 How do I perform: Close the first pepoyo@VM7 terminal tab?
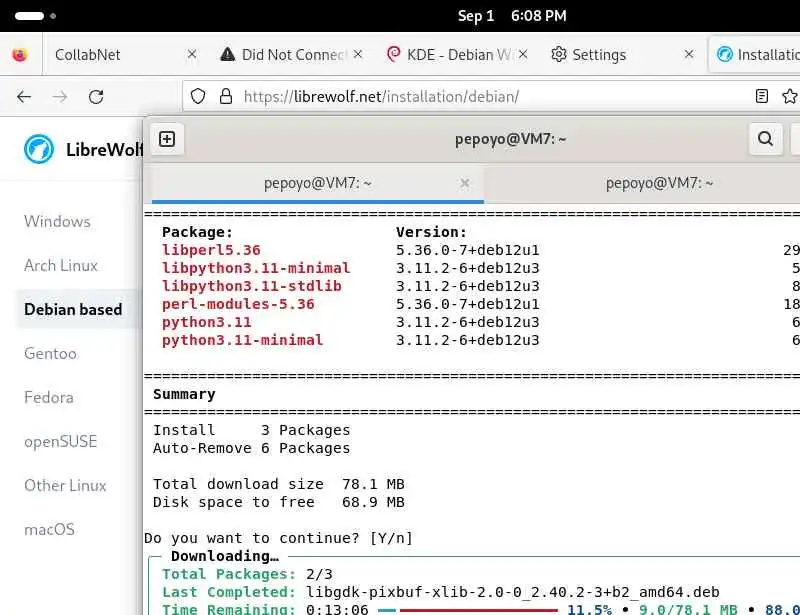coord(464,183)
